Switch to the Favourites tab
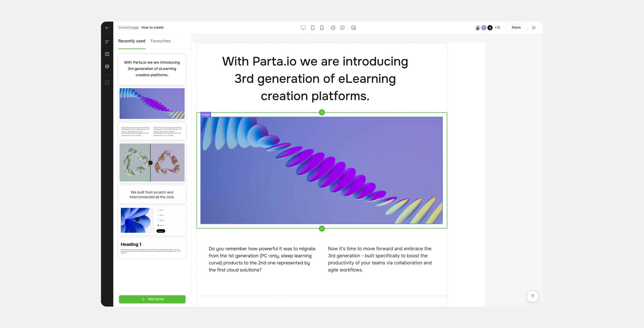The width and height of the screenshot is (644, 328). [x=161, y=41]
